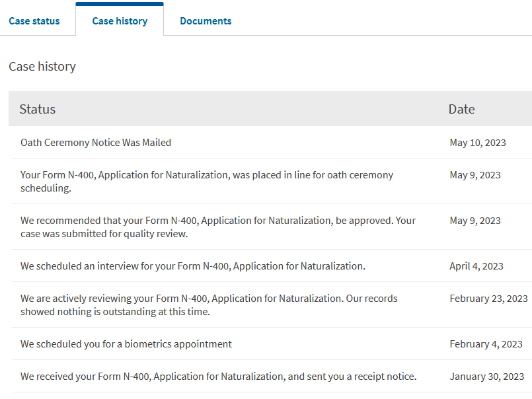
Task: Click the Case history page heading
Action: [x=42, y=67]
